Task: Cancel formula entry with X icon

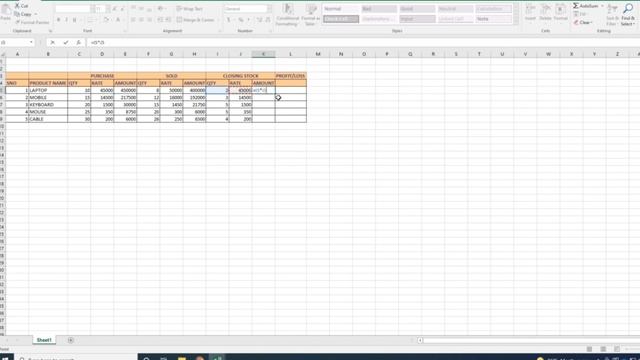Action: 52,42
